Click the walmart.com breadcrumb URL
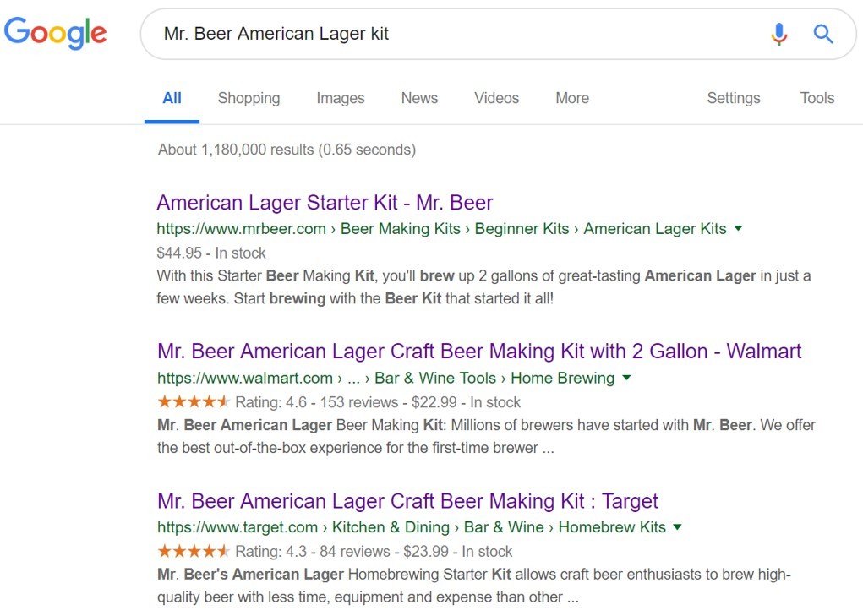 385,378
